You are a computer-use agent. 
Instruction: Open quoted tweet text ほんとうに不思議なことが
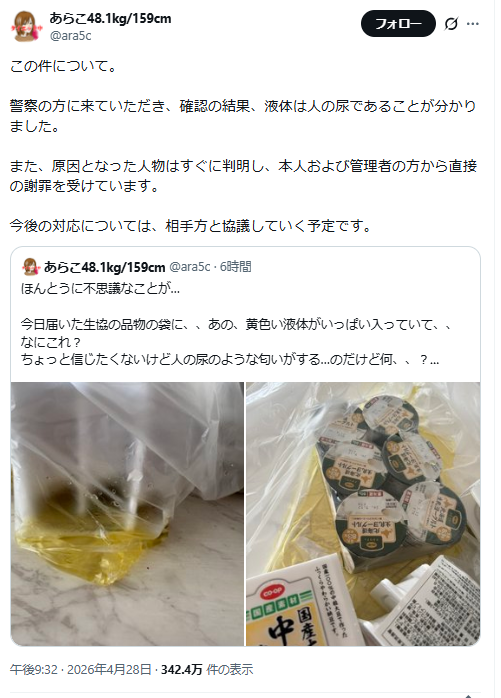pos(100,288)
